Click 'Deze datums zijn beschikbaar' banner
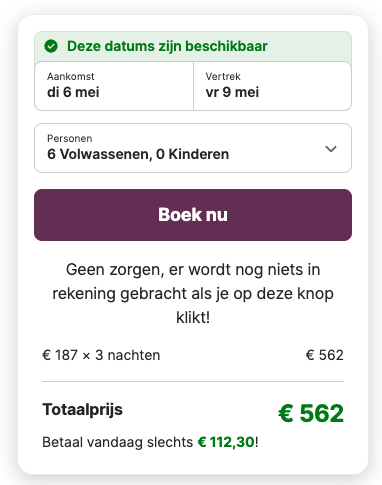The height and width of the screenshot is (485, 382). [193, 46]
